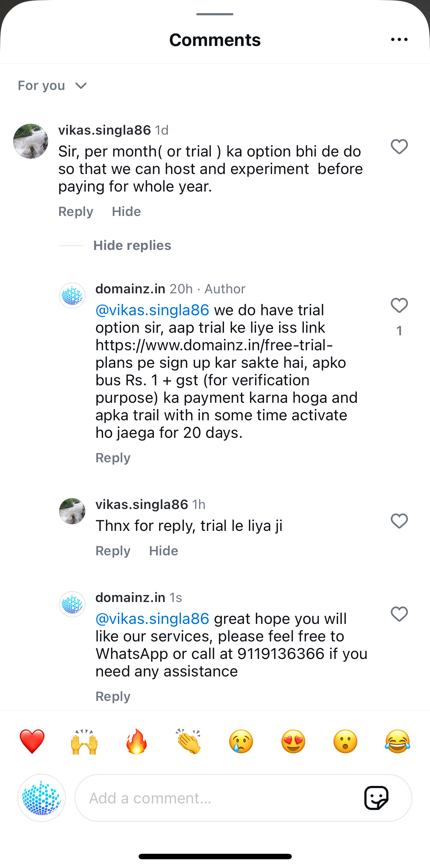Collapse thread with Hide replies
Viewport: 430px width, 868px height.
pyautogui.click(x=132, y=246)
